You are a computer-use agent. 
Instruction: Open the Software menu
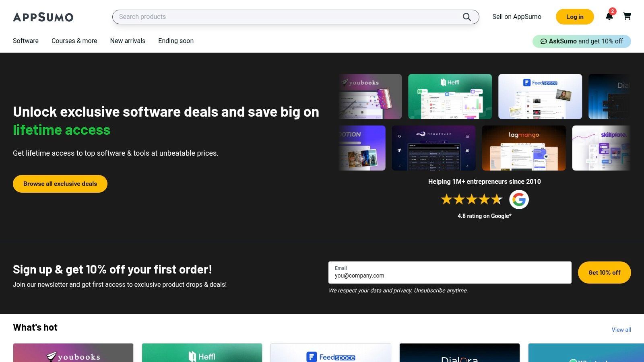point(26,41)
